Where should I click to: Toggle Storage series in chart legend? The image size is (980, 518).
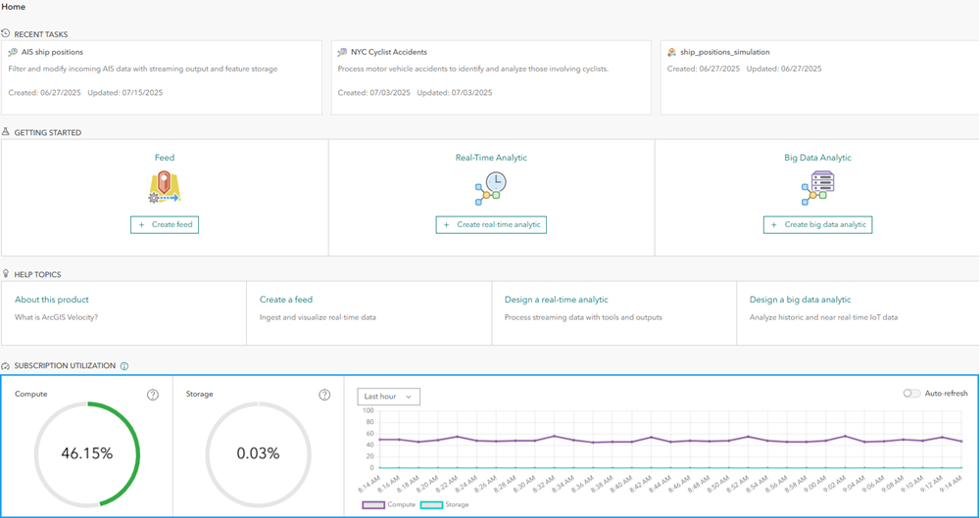444,504
